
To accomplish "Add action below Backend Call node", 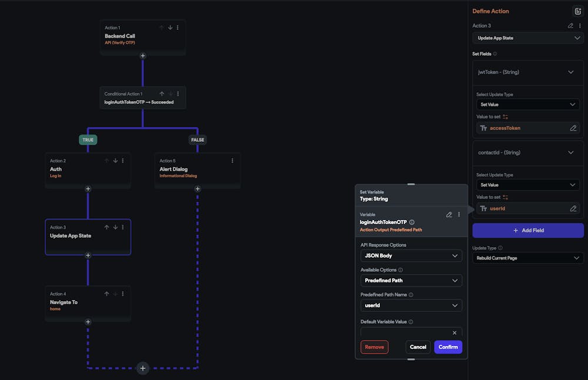I will point(143,56).
